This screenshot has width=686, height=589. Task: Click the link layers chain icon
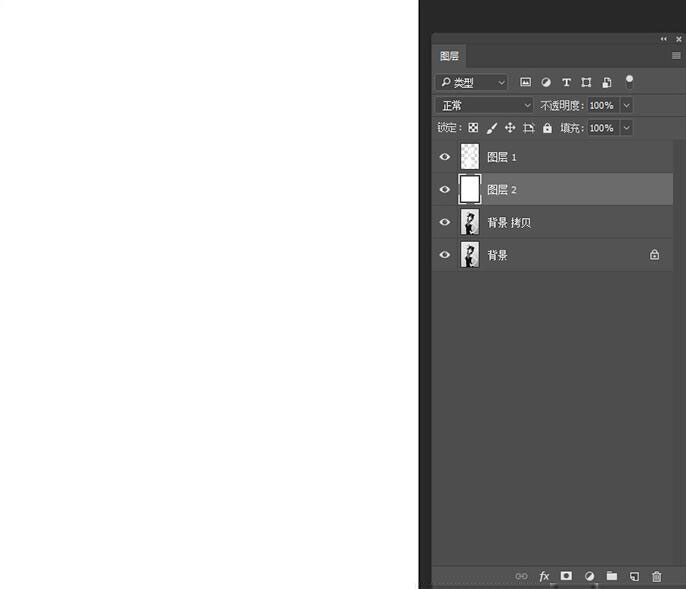tap(521, 576)
